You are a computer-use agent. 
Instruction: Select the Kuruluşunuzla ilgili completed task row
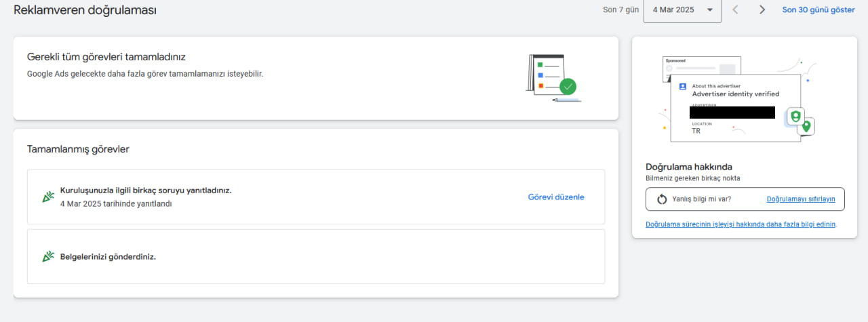coord(316,197)
